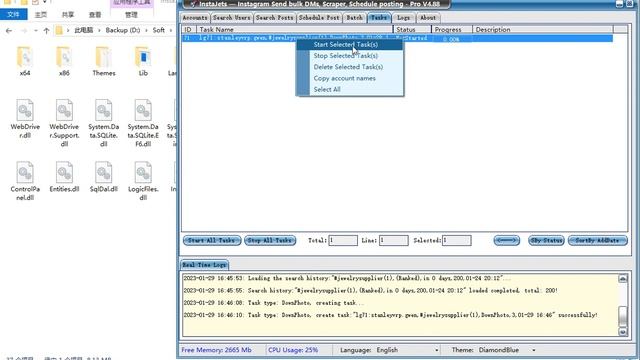Open recent locations dropdown in Explorer

pos(36,30)
